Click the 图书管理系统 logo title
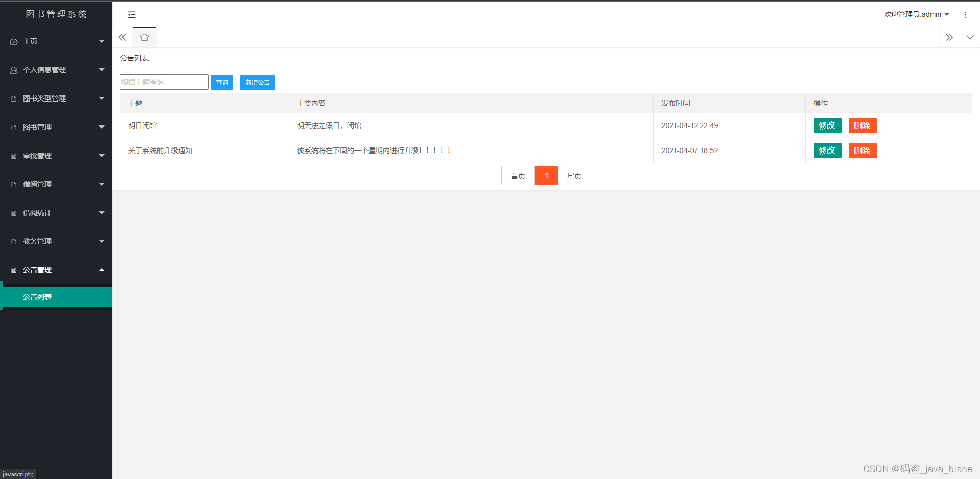980x479 pixels. tap(56, 14)
